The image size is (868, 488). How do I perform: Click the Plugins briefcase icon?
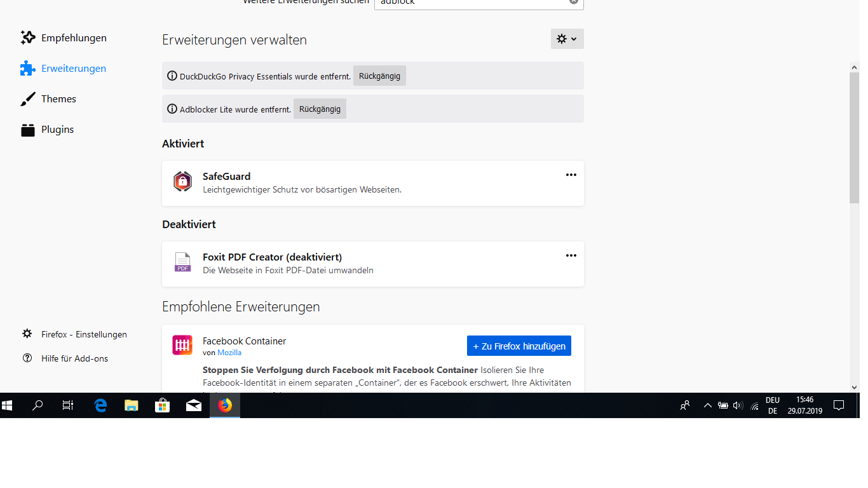(27, 130)
